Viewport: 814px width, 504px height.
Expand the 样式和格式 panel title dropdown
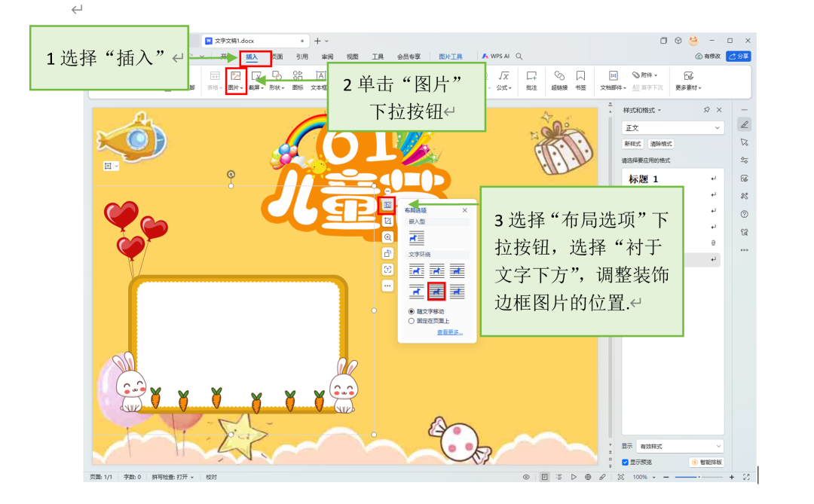[659, 110]
